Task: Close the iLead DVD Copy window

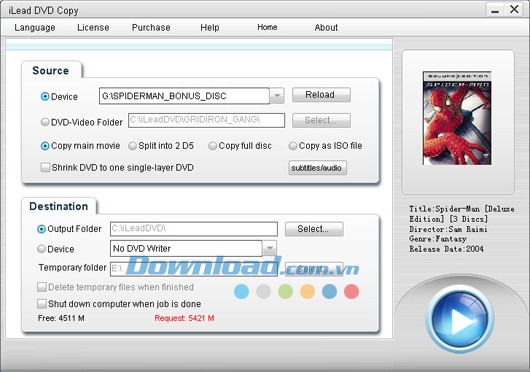Action: 514,9
